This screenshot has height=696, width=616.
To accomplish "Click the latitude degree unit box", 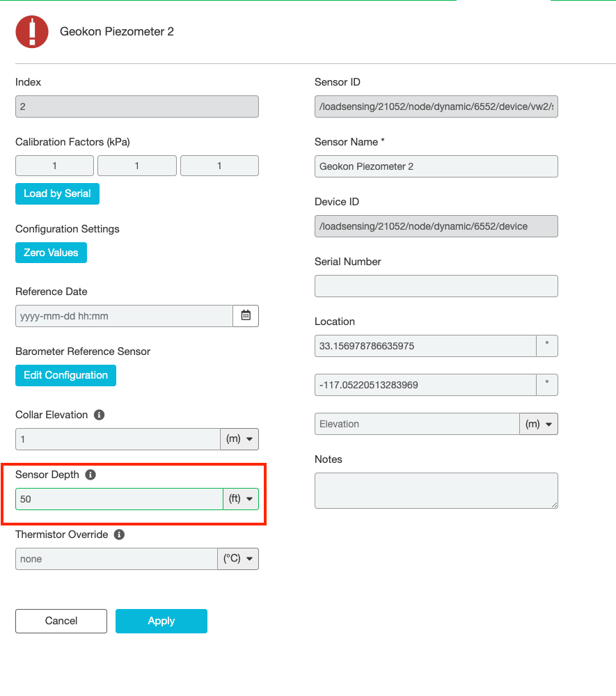I will tap(547, 346).
